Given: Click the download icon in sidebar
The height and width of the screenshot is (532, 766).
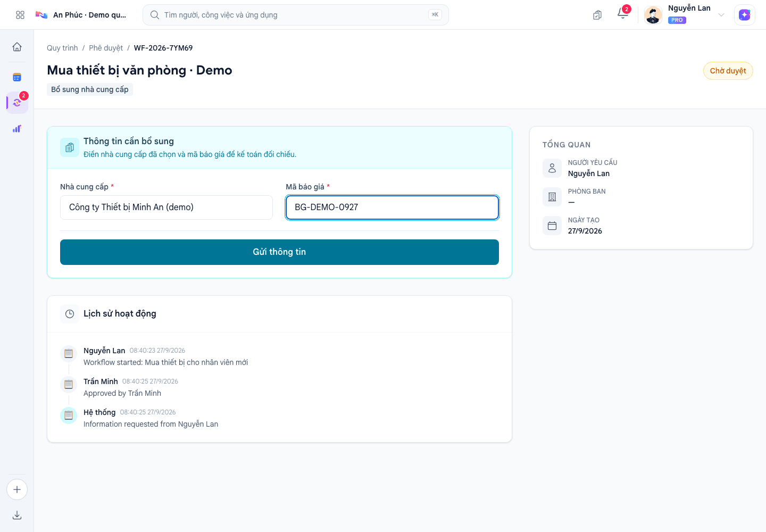Looking at the screenshot, I should (17, 515).
